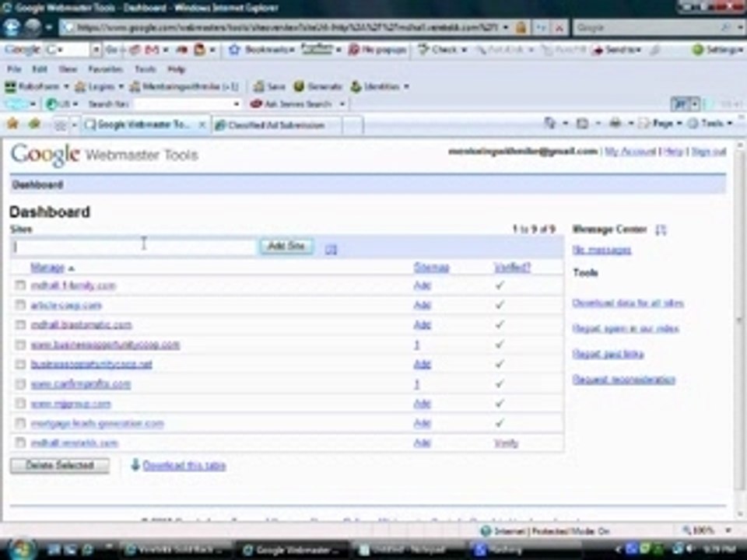Screen dimensions: 747x560
Task: Click the Delete Selected button
Action: coord(60,465)
